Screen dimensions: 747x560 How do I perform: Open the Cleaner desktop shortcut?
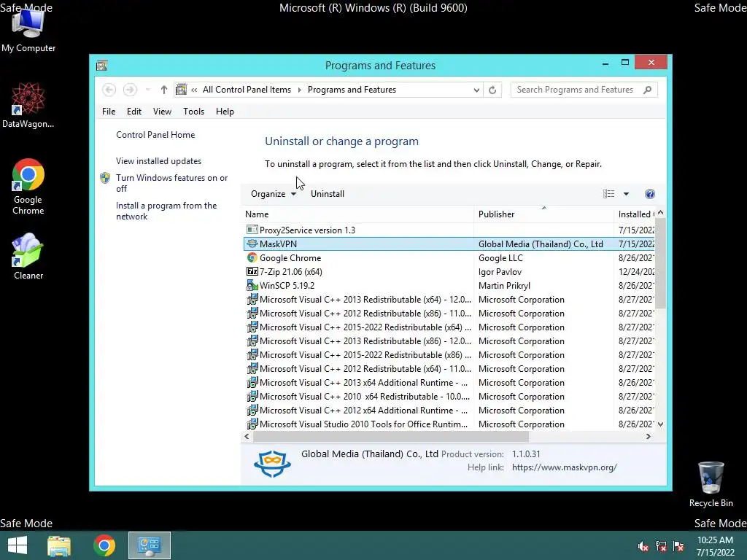(x=28, y=256)
